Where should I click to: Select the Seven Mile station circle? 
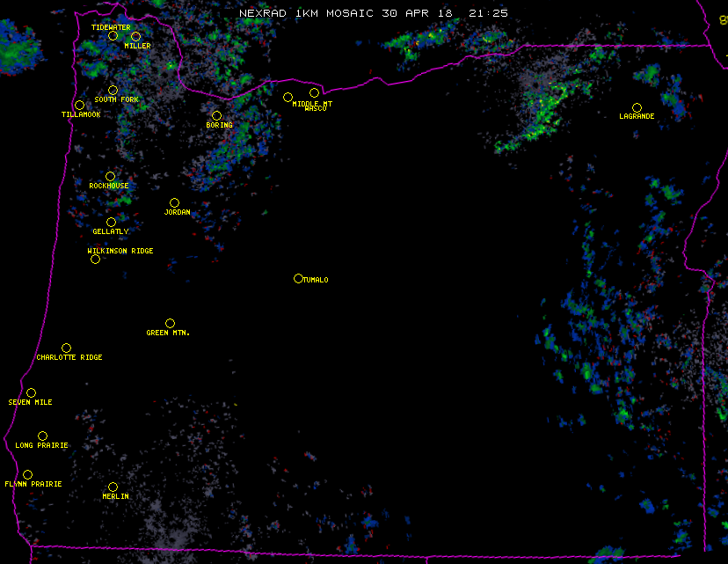click(31, 393)
